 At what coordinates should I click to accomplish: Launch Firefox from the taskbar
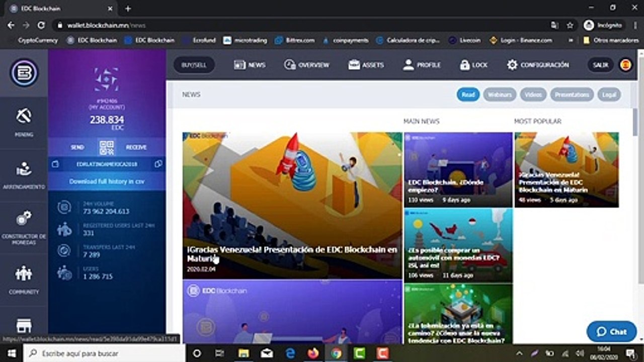point(313,353)
